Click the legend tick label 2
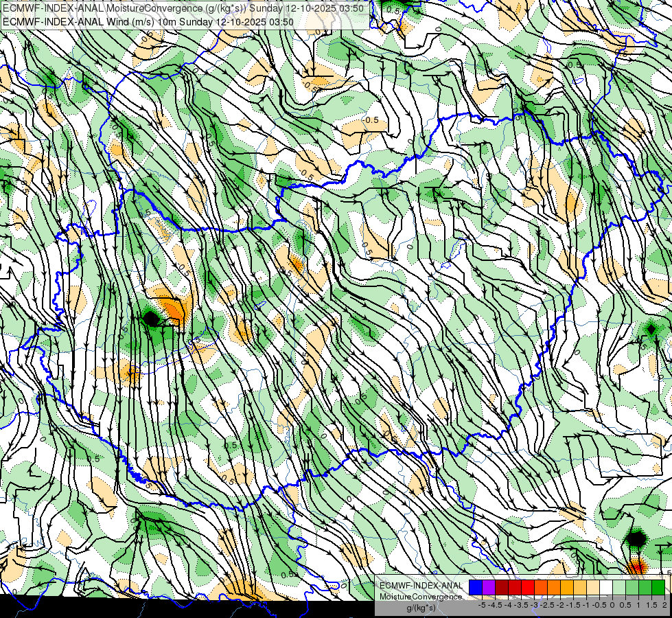672x618 pixels. (664, 605)
